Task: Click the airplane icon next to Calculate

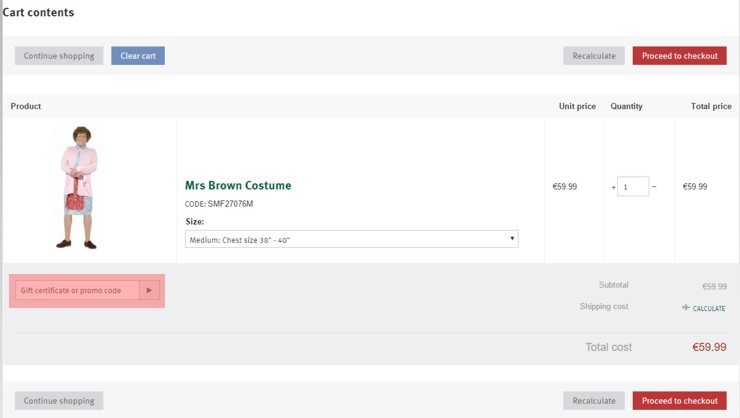Action: (x=686, y=308)
